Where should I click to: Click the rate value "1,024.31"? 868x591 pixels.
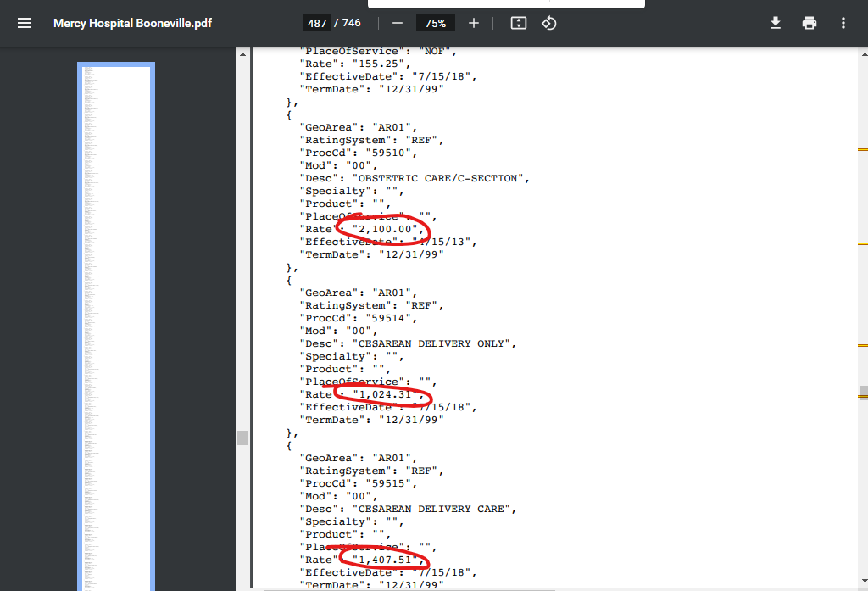tap(386, 394)
